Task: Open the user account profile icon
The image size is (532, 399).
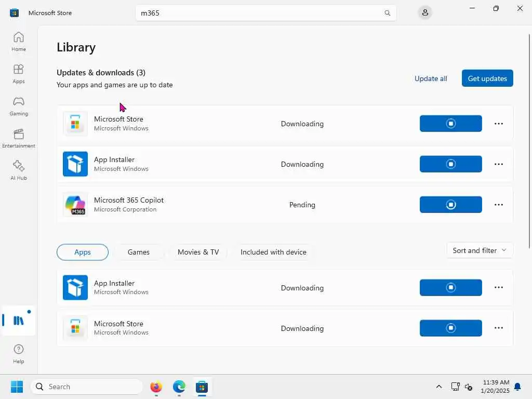Action: click(x=425, y=13)
